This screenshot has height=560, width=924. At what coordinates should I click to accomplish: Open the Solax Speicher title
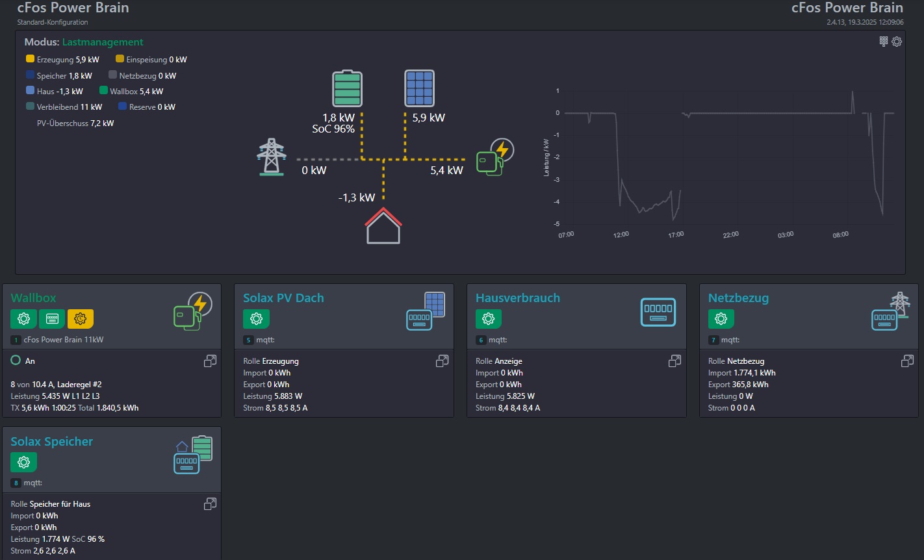52,442
